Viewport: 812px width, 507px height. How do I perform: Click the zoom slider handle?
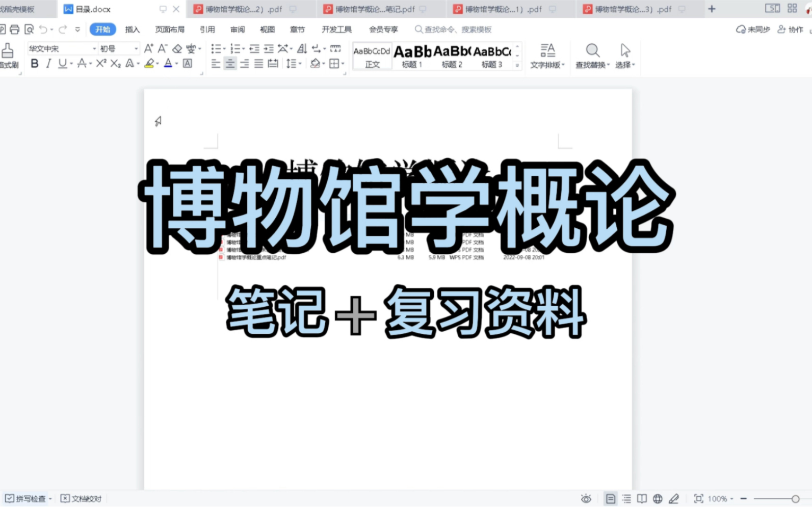(x=795, y=499)
